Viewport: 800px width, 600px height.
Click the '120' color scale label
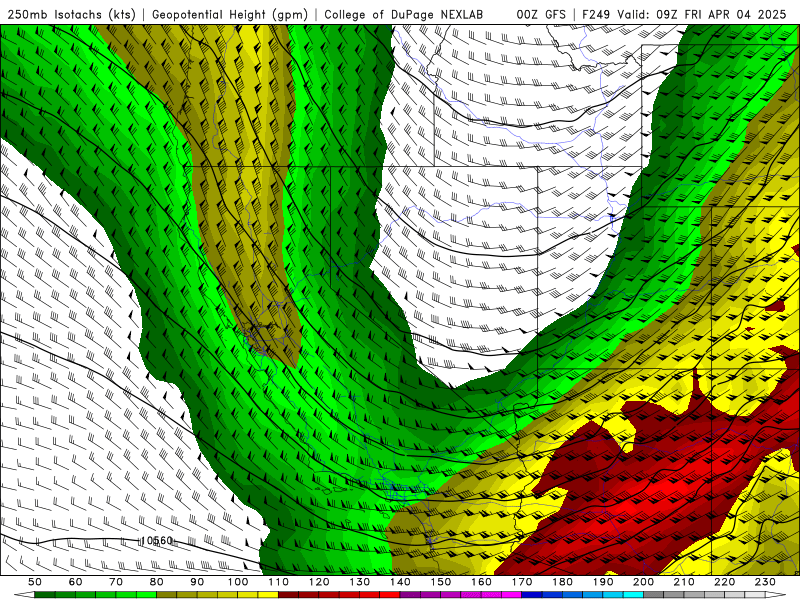click(319, 582)
